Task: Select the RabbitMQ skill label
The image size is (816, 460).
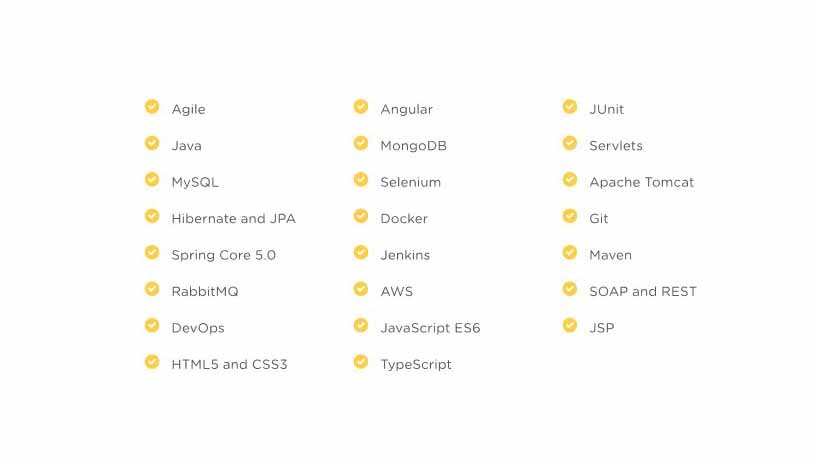Action: pyautogui.click(x=204, y=292)
